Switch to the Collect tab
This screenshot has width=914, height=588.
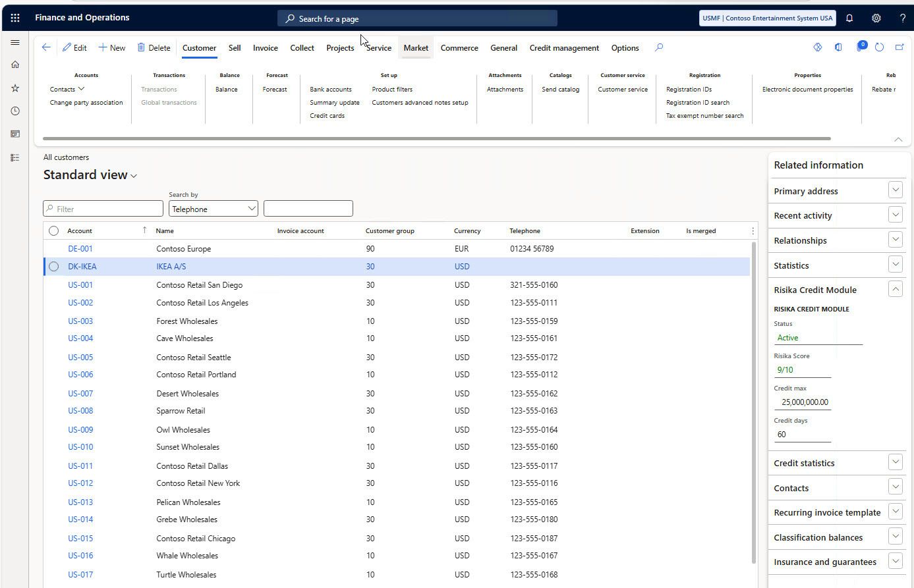(302, 47)
